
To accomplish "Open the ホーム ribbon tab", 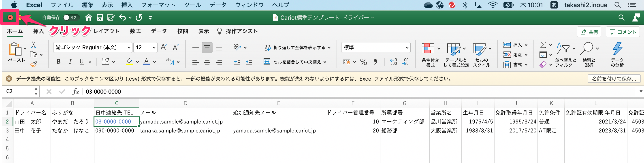I will [15, 31].
